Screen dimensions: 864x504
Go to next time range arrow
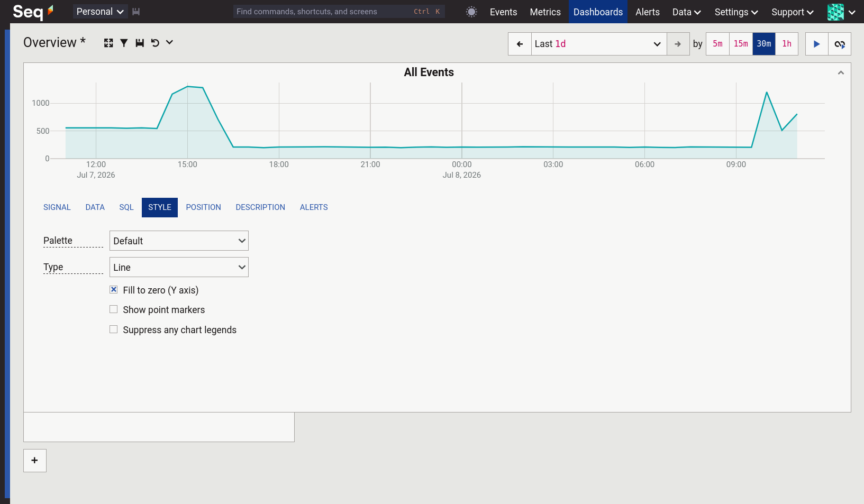[x=678, y=44]
